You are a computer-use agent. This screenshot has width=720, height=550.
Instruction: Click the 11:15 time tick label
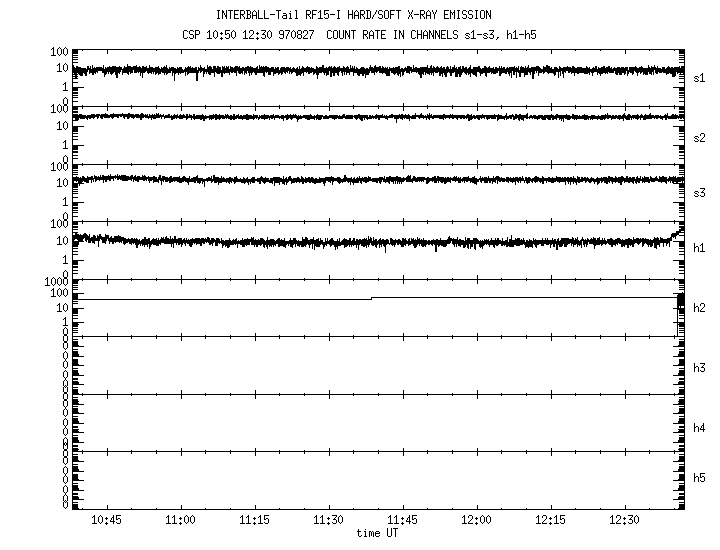(x=254, y=521)
